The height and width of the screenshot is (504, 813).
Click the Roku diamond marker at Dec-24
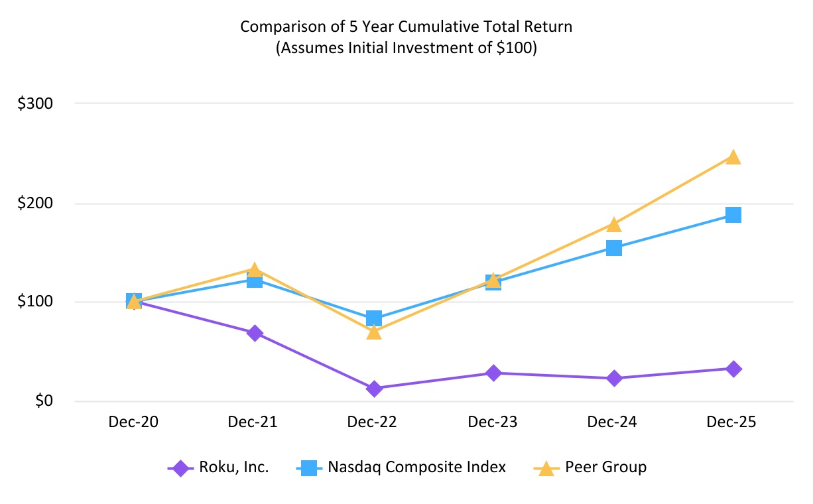tap(613, 378)
